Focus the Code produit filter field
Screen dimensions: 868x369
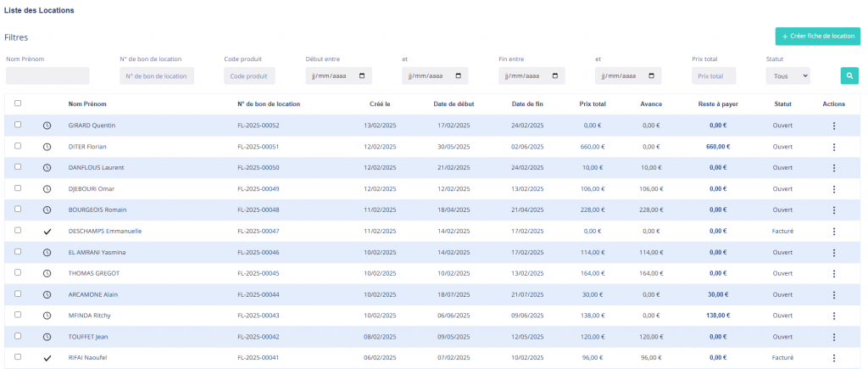click(x=250, y=76)
